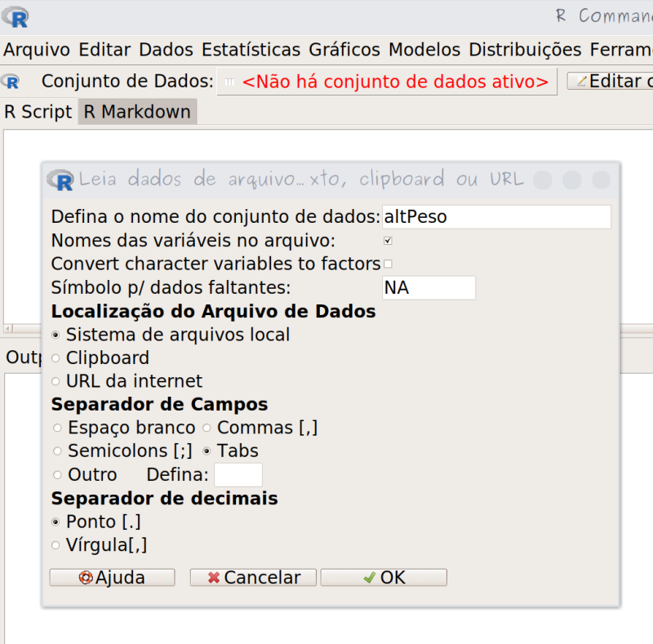Switch to the R Markdown tab

pyautogui.click(x=137, y=112)
